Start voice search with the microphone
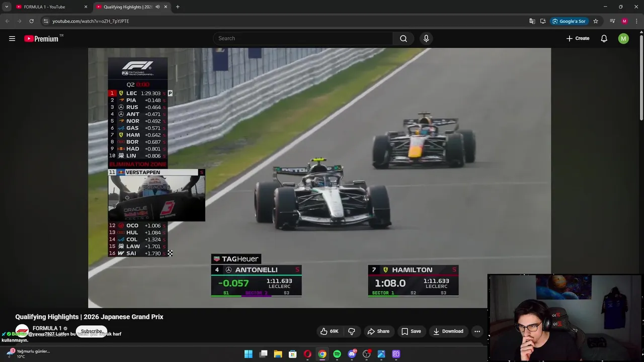Screen dimensions: 644x362 [426, 38]
